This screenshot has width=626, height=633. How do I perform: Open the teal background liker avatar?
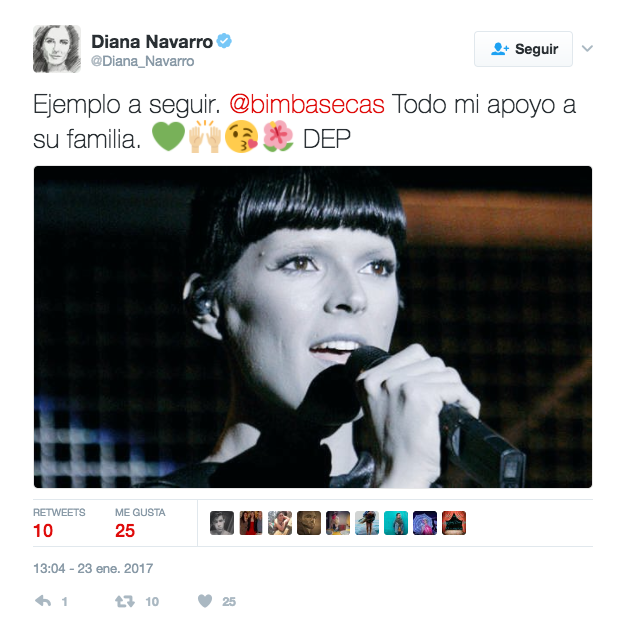point(396,523)
